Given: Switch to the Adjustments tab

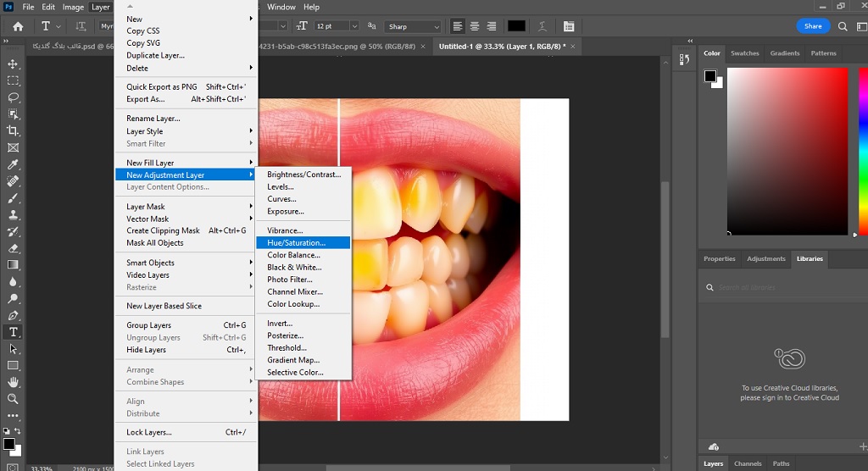Looking at the screenshot, I should click(766, 258).
